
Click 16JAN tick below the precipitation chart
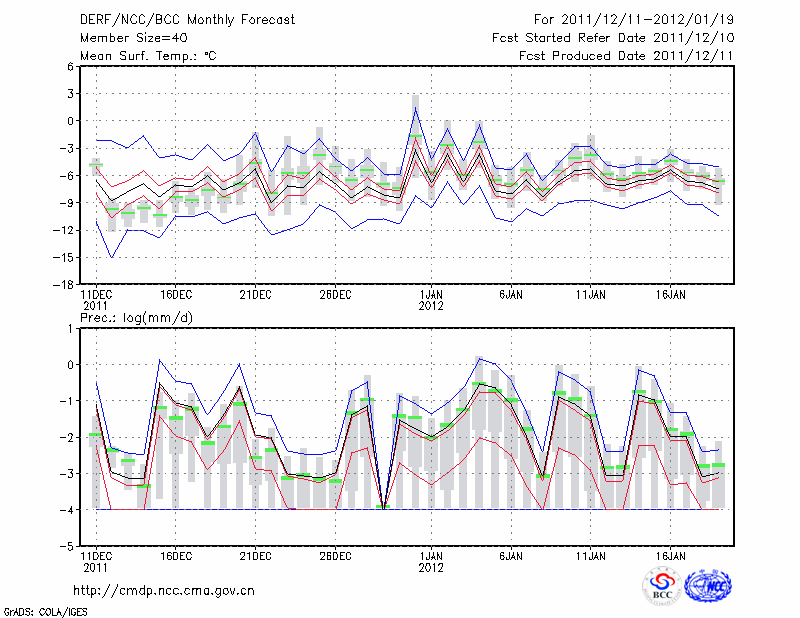click(x=670, y=555)
